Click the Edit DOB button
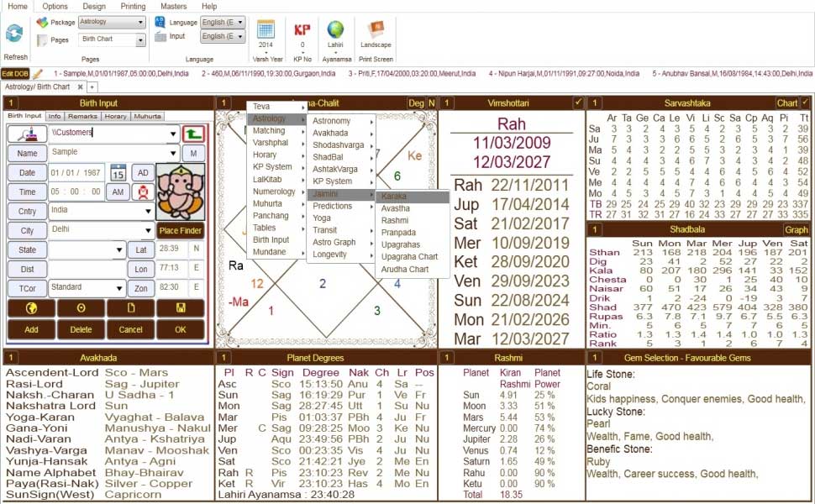The image size is (815, 504). click(15, 74)
